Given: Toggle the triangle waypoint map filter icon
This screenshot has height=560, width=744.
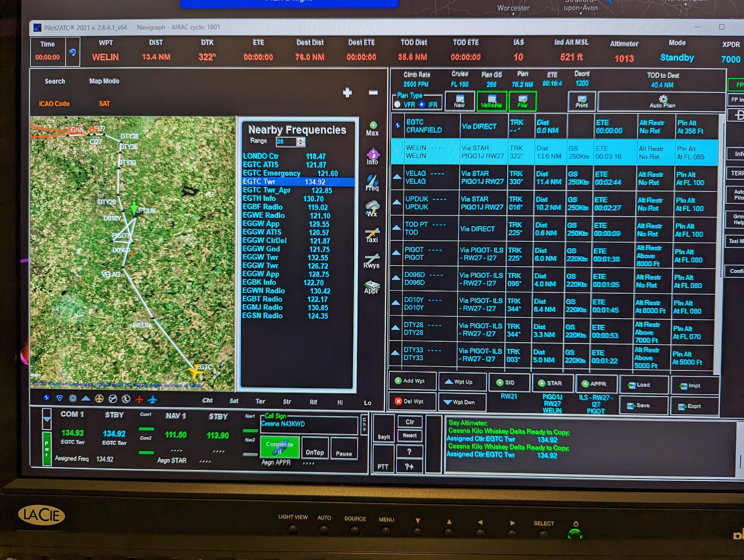Looking at the screenshot, I should click(x=86, y=399).
